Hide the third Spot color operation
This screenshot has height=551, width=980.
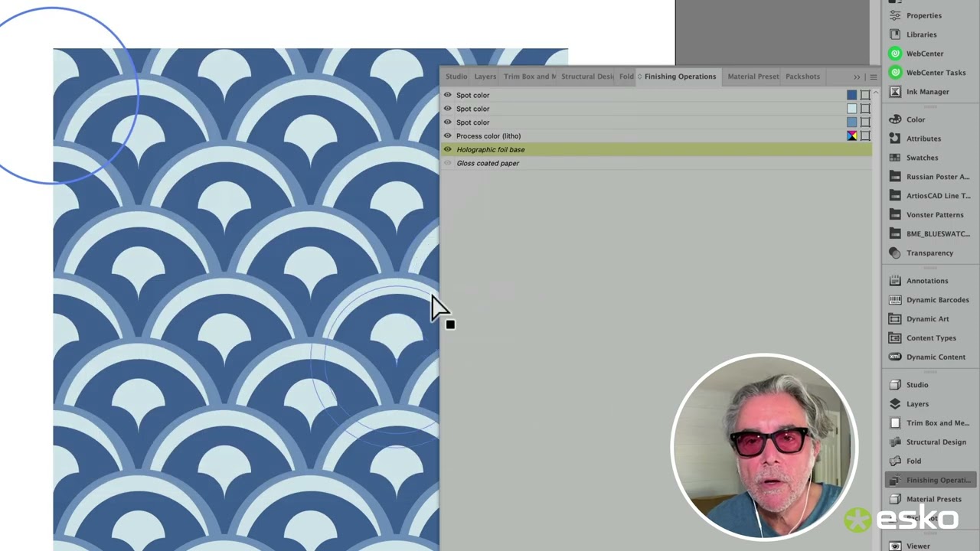(x=448, y=122)
